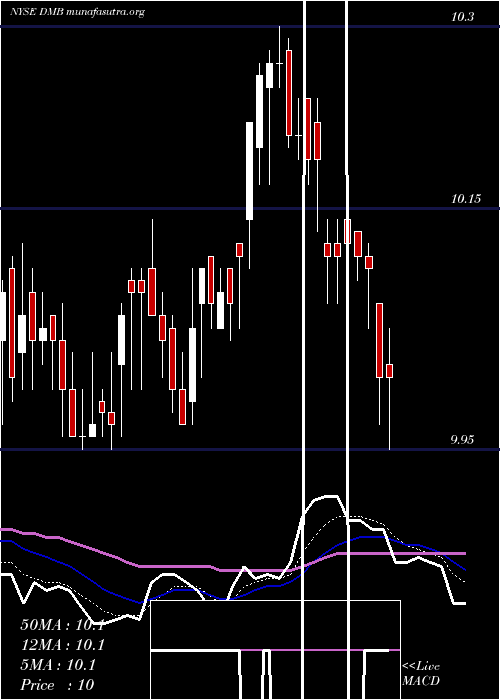Click the tallest white candlestick body
This screenshot has width=500, height=700.
[x=250, y=171]
